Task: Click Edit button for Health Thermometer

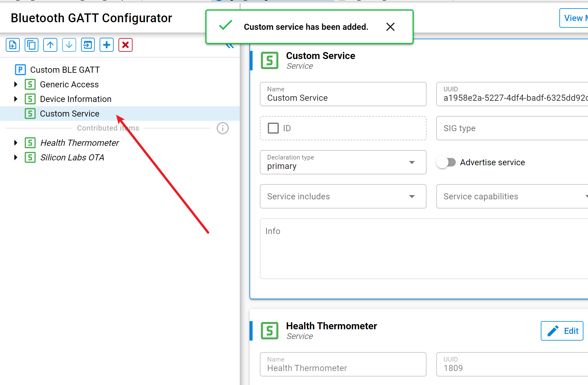Action: (562, 331)
